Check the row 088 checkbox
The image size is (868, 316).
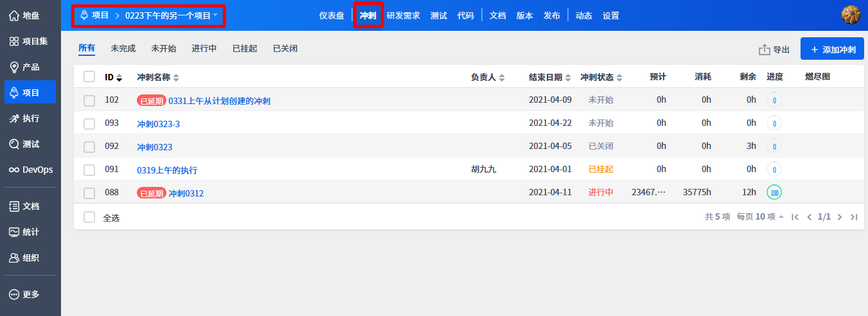(89, 193)
